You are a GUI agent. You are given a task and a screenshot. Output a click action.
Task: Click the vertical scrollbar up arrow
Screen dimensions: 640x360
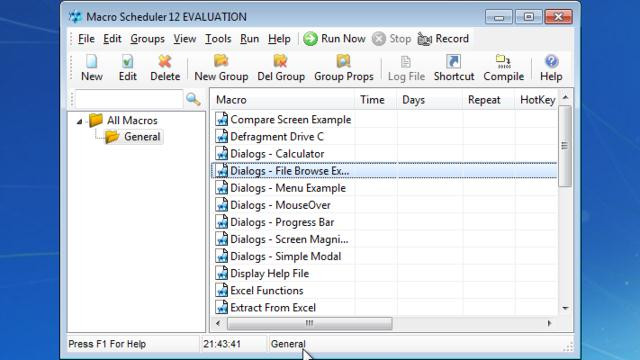[565, 97]
